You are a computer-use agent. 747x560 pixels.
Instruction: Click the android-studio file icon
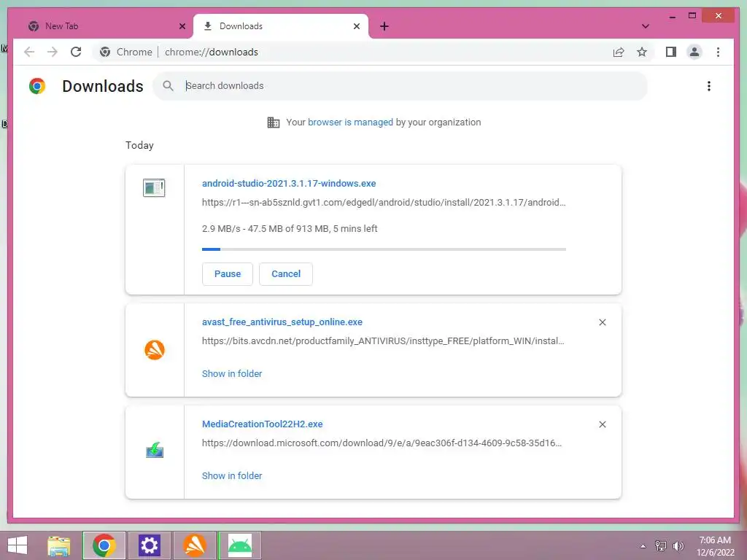tap(154, 187)
